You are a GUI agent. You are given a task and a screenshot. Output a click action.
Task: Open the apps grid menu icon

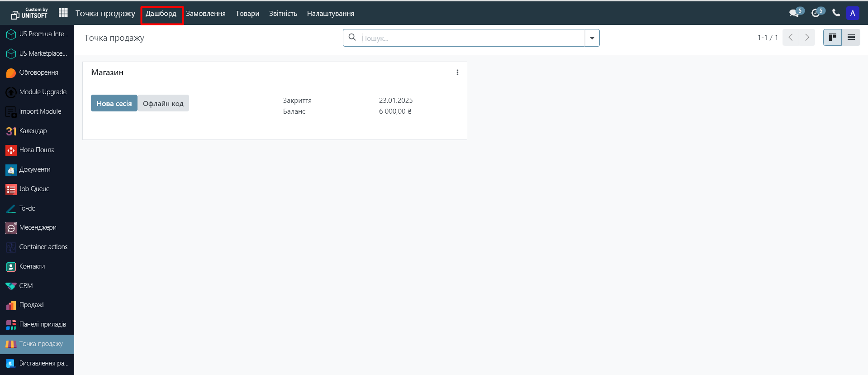(63, 13)
